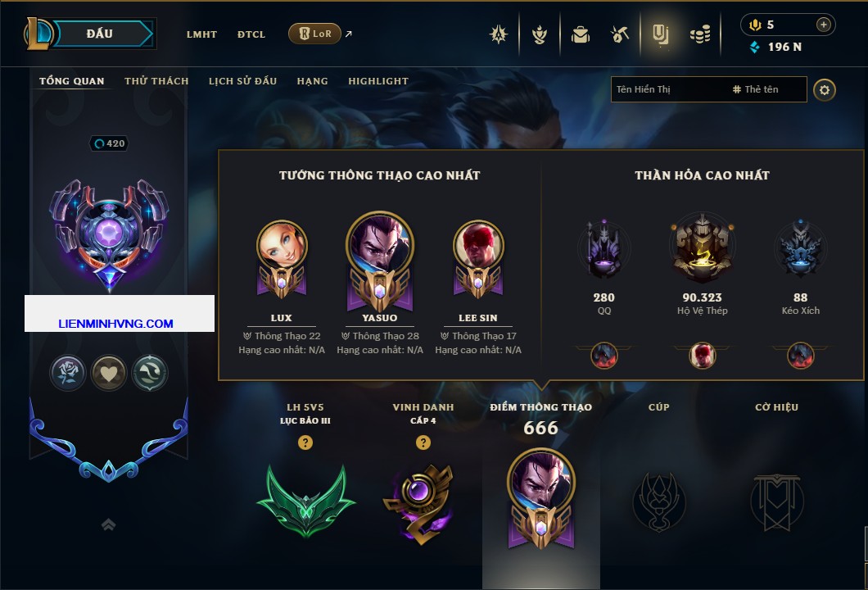Viewport: 868px width, 590px height.
Task: Click the profile settings gear icon
Action: [825, 90]
